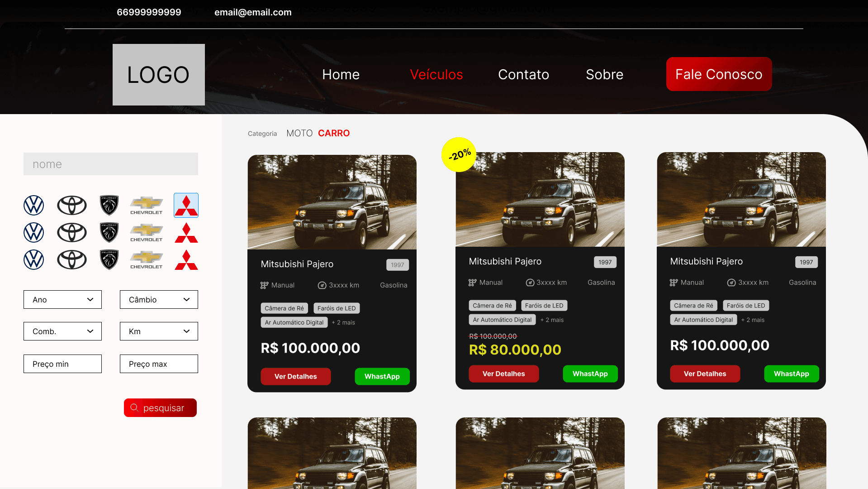The height and width of the screenshot is (489, 868).
Task: Pick the bottom-row Peugeot brand logo
Action: click(109, 260)
